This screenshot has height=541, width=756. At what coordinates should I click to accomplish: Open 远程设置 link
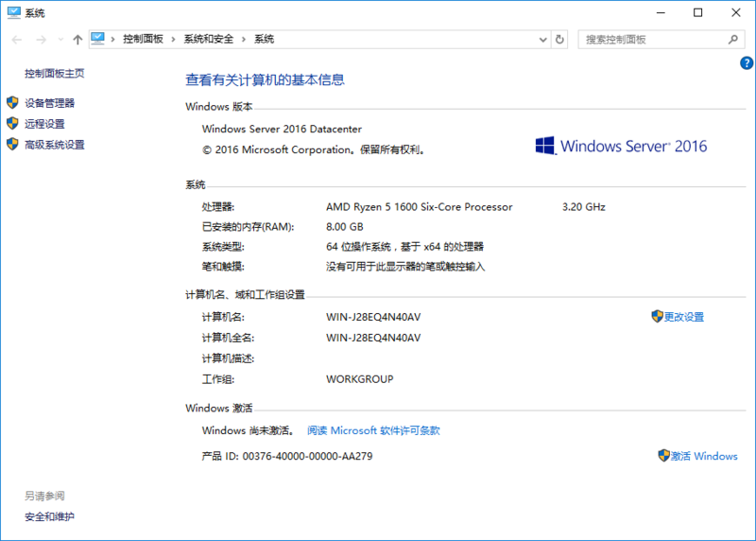click(44, 124)
